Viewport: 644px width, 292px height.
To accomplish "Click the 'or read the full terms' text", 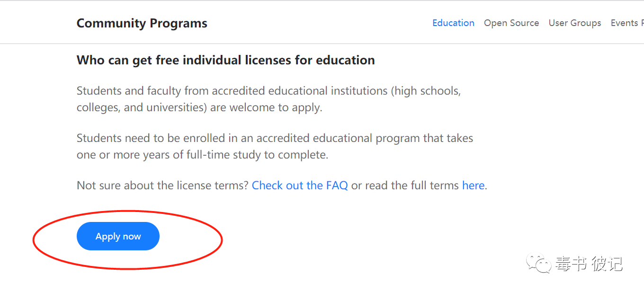I will (405, 186).
